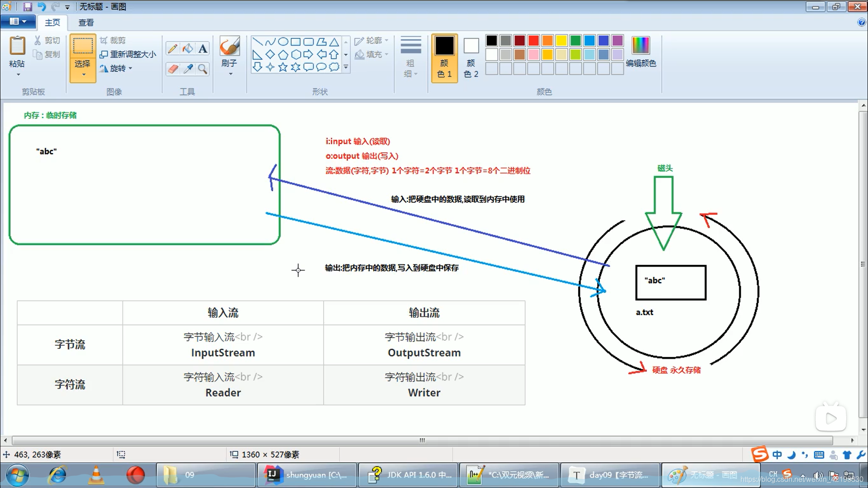Click the Copy button
Viewport: 868px width, 488px height.
tap(47, 54)
